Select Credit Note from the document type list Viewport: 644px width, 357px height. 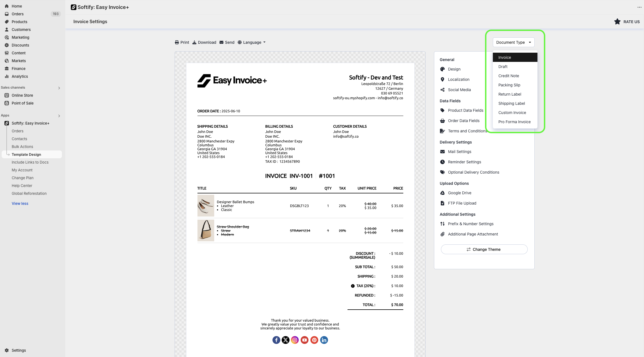pos(508,76)
